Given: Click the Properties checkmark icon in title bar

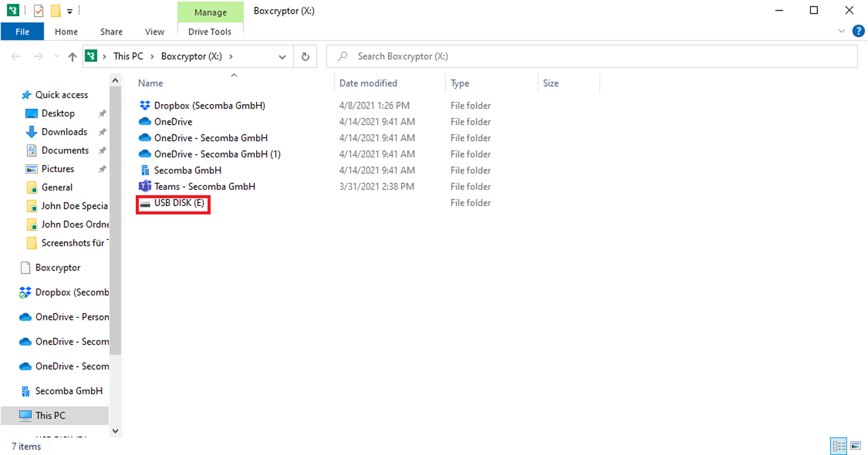Looking at the screenshot, I should tap(38, 10).
